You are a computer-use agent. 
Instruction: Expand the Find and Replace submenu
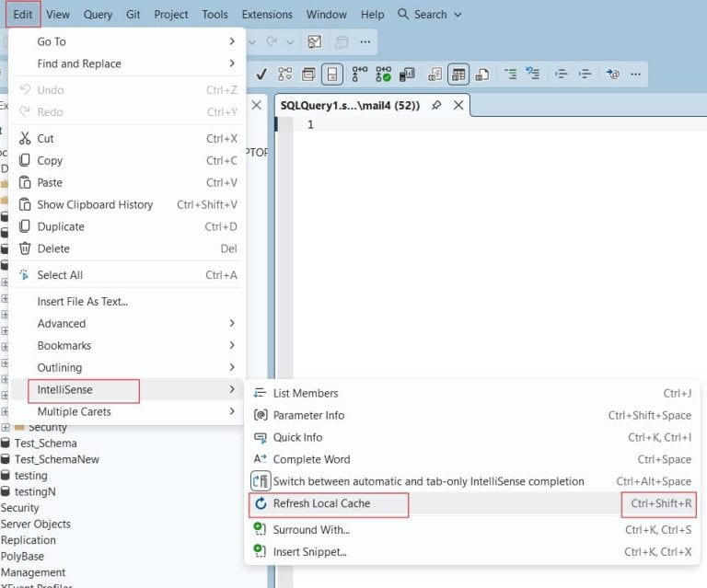[x=127, y=63]
